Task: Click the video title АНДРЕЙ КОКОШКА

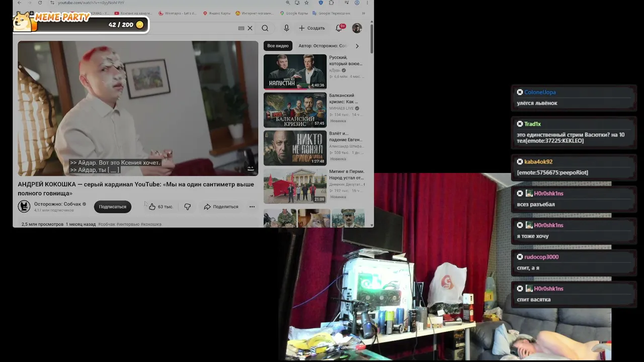Action: tap(136, 189)
